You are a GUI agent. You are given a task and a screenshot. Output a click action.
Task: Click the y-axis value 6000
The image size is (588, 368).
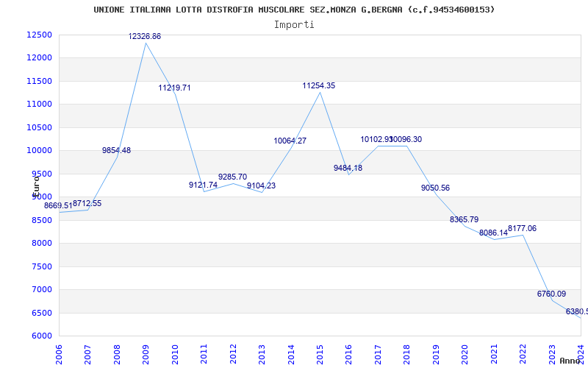click(41, 336)
